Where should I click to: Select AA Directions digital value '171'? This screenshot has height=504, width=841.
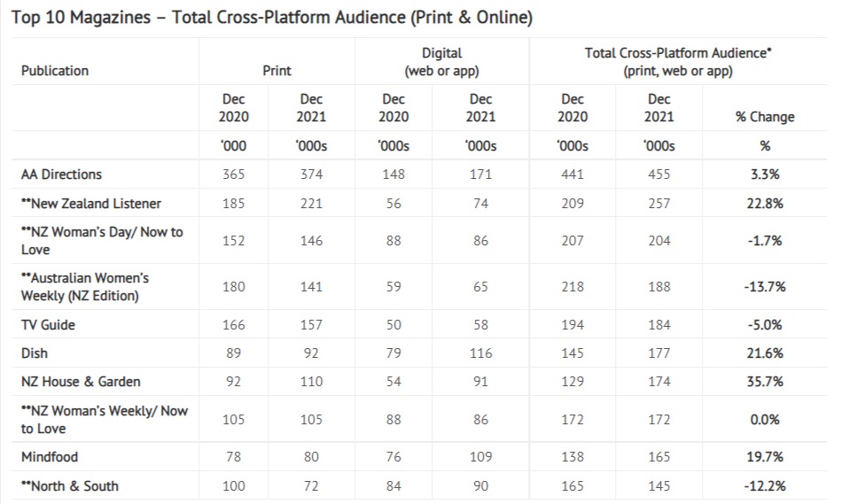(x=480, y=174)
